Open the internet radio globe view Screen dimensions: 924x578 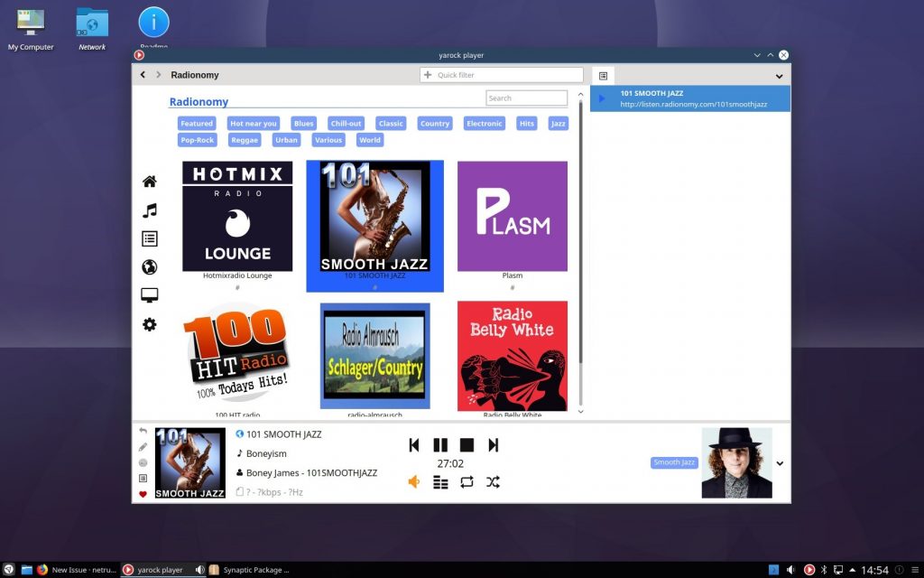(150, 266)
